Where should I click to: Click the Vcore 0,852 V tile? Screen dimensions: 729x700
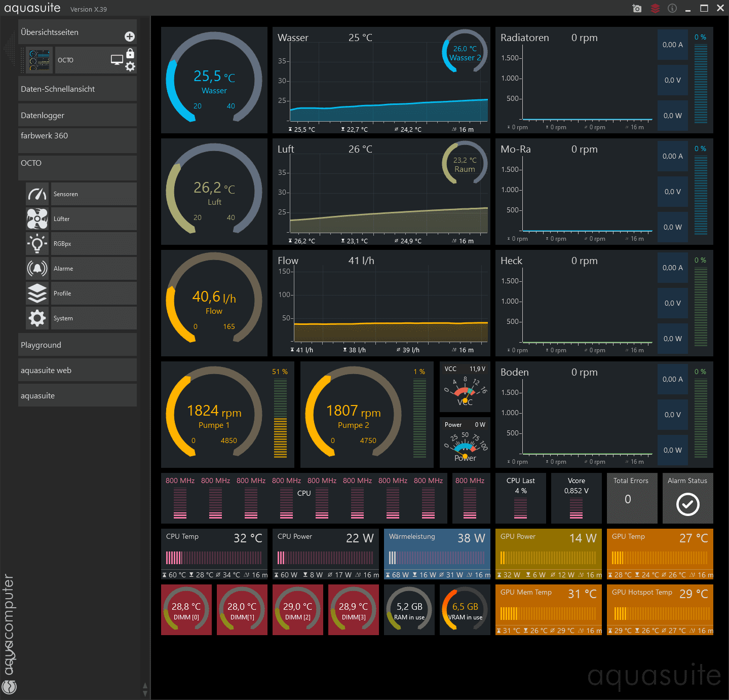click(x=577, y=498)
